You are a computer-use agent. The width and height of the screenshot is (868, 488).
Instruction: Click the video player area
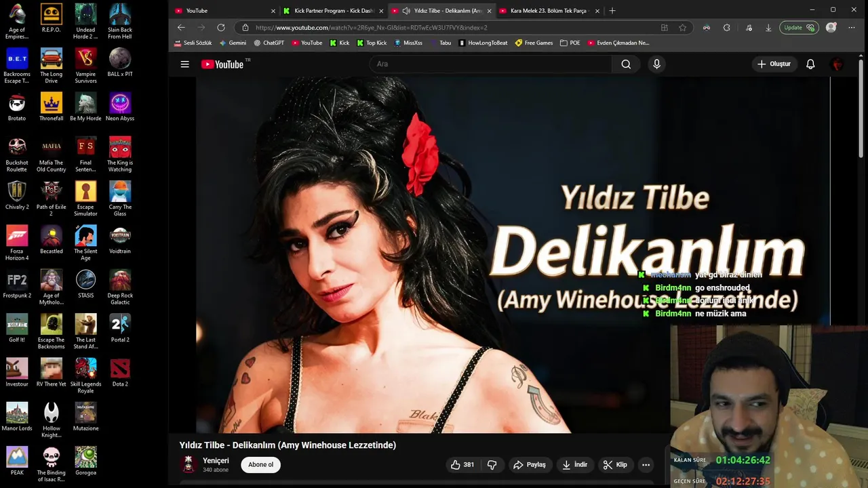[x=513, y=255]
